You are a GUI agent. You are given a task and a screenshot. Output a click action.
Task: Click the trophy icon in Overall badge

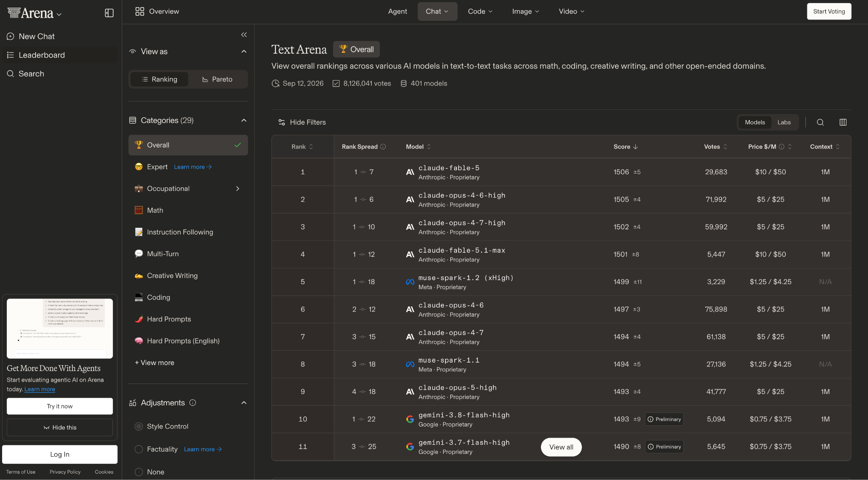pyautogui.click(x=343, y=49)
